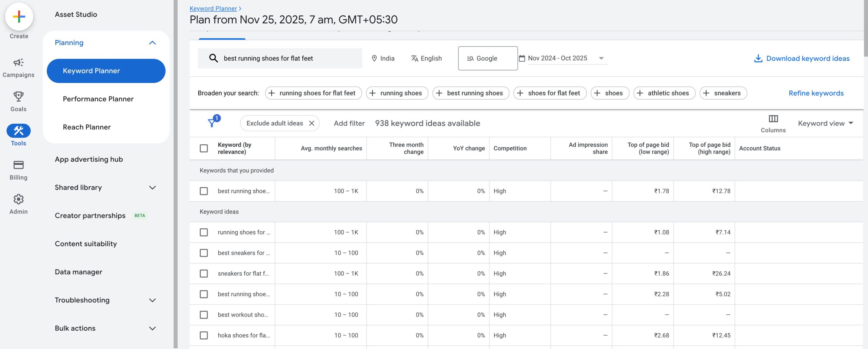The height and width of the screenshot is (349, 868).
Task: Open Campaigns via the megaphone icon
Action: [18, 63]
